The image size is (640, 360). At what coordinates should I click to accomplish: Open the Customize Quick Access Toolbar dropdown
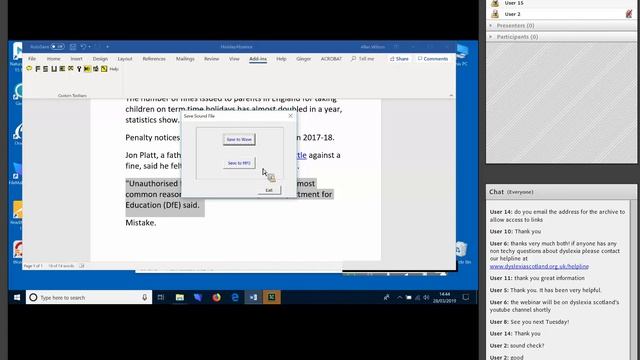pos(107,47)
